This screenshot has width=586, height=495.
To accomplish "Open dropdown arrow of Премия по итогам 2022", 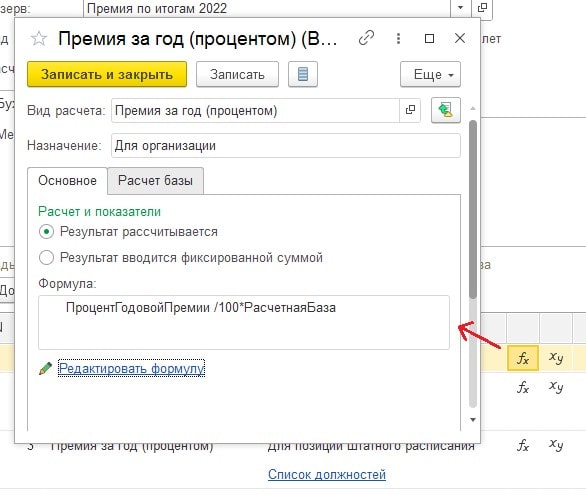I will pos(460,7).
